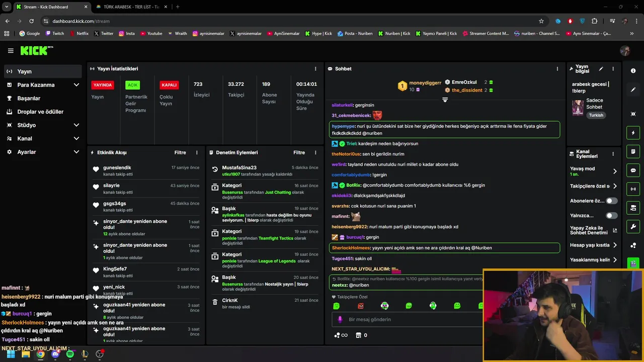Open Yasaklanmış kelimeler chevron
The height and width of the screenshot is (362, 644).
pyautogui.click(x=615, y=260)
